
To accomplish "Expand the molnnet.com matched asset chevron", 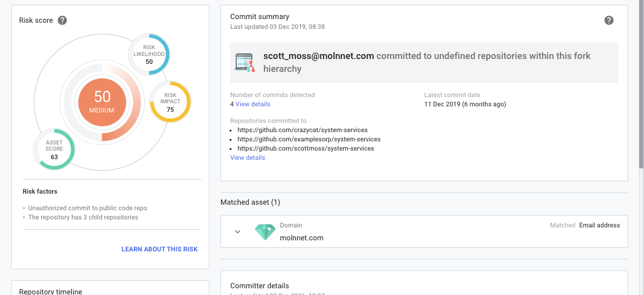I will [x=238, y=232].
